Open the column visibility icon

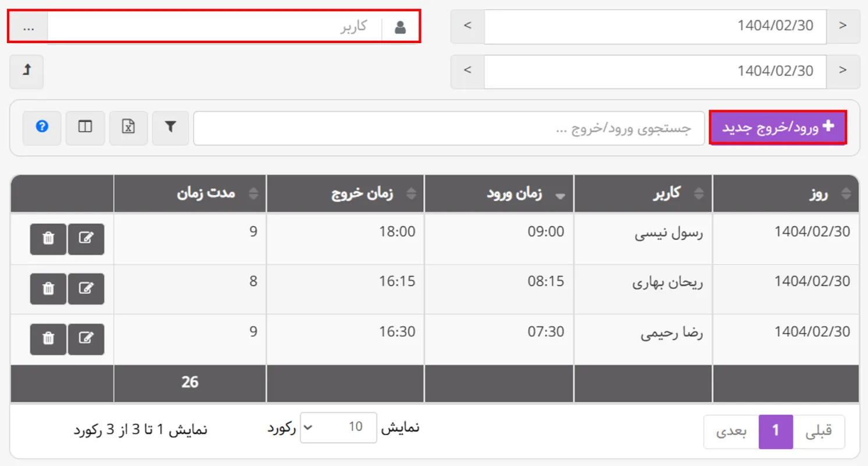(85, 128)
